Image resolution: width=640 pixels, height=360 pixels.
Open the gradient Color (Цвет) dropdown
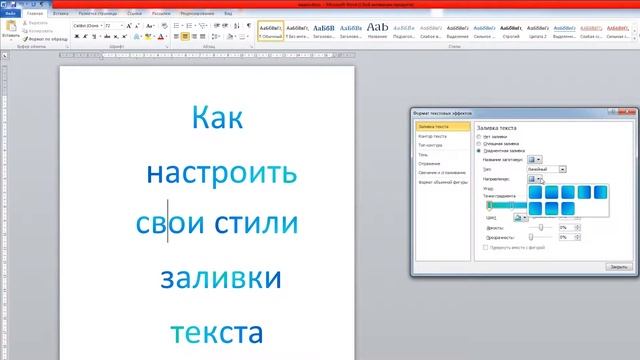point(520,218)
